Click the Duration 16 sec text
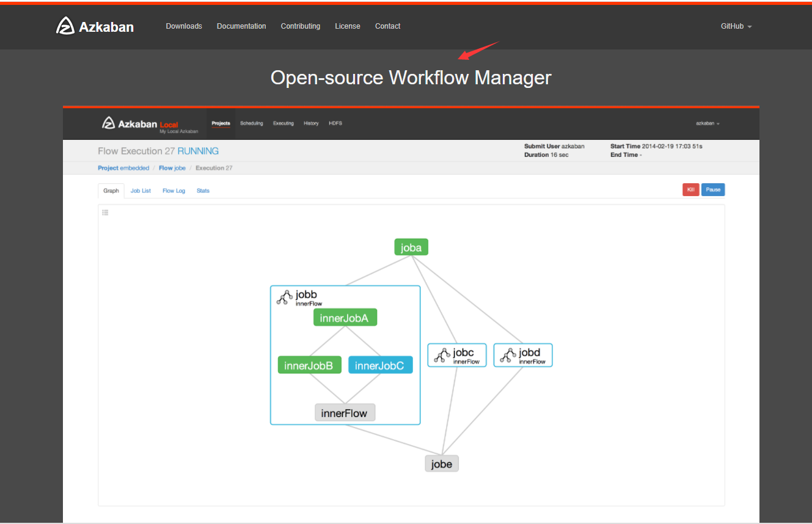 546,155
